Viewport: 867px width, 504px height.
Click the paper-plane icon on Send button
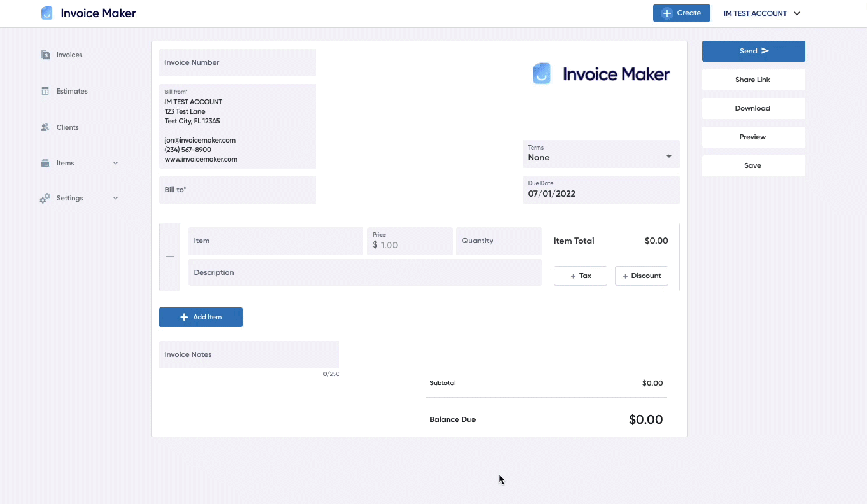point(765,51)
